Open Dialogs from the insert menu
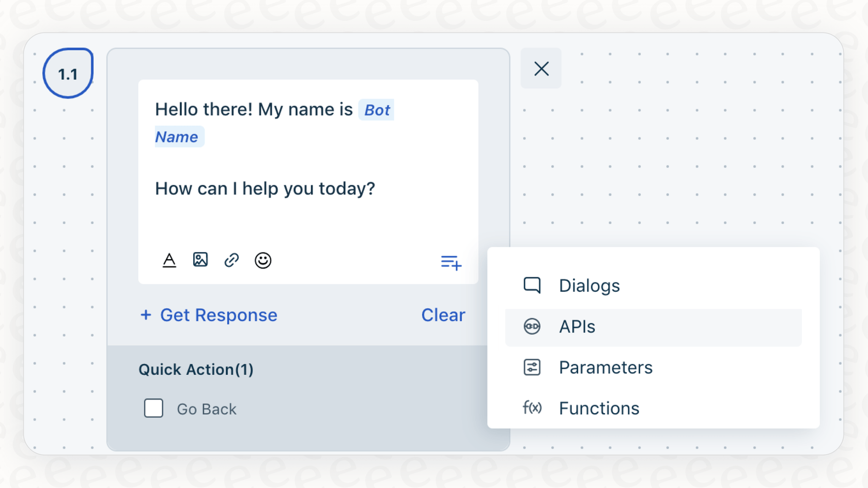Viewport: 868px width, 488px height. [x=589, y=285]
